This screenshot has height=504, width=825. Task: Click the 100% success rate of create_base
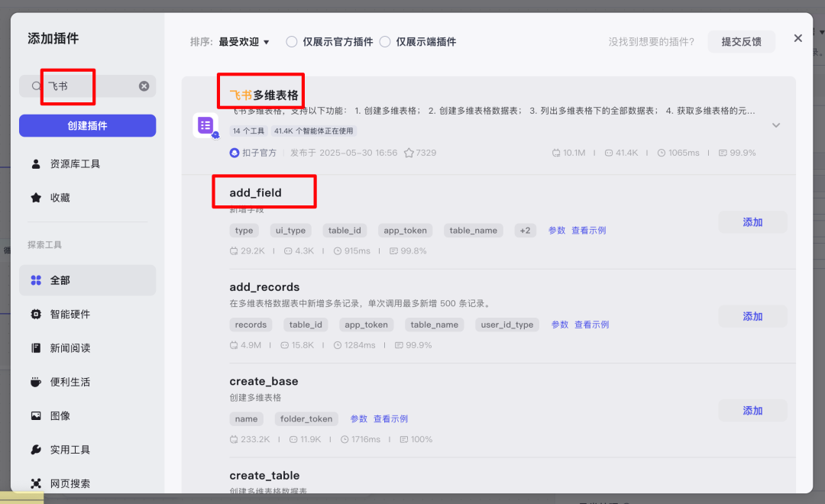[x=416, y=439]
